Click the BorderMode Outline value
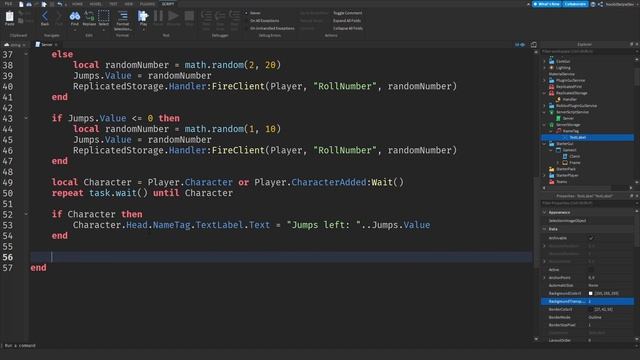 (x=595, y=317)
